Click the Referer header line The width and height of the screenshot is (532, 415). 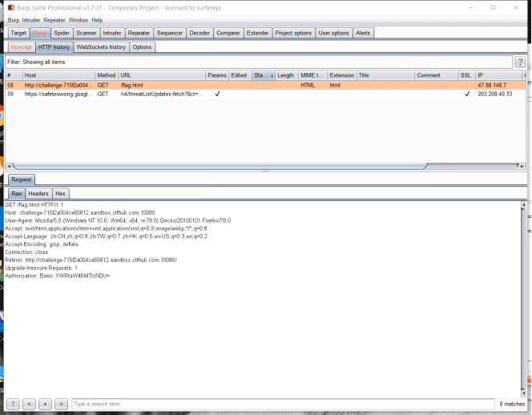coord(91,260)
